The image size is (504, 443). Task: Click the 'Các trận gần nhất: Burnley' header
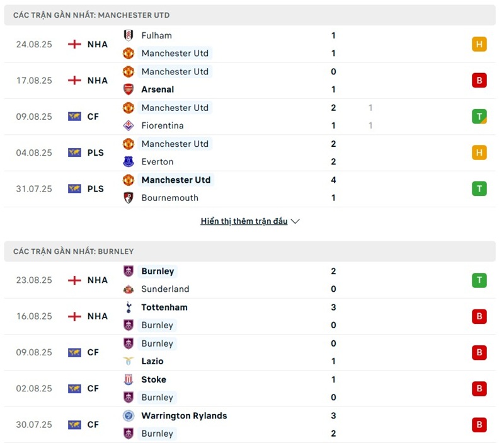coord(74,251)
